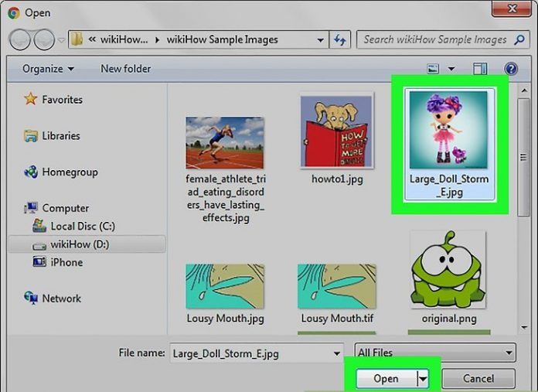
Task: Click the change view icon
Action: (434, 69)
